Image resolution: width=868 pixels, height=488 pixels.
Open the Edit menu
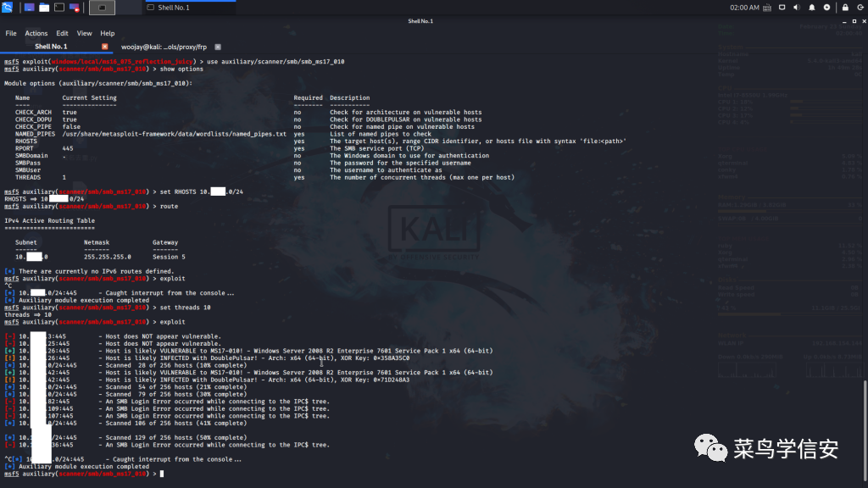coord(62,33)
